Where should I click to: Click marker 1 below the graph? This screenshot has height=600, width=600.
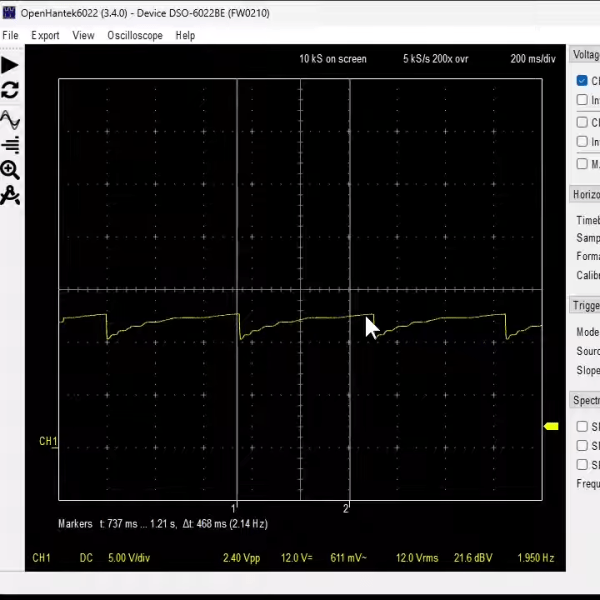point(235,508)
